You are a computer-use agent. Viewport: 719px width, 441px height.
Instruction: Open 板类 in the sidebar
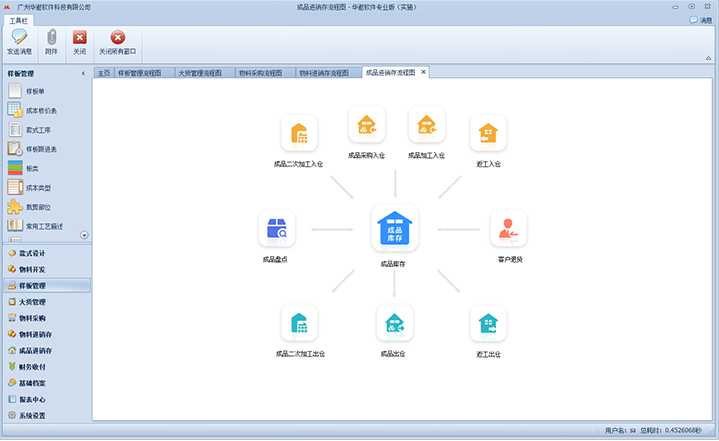click(x=23, y=168)
